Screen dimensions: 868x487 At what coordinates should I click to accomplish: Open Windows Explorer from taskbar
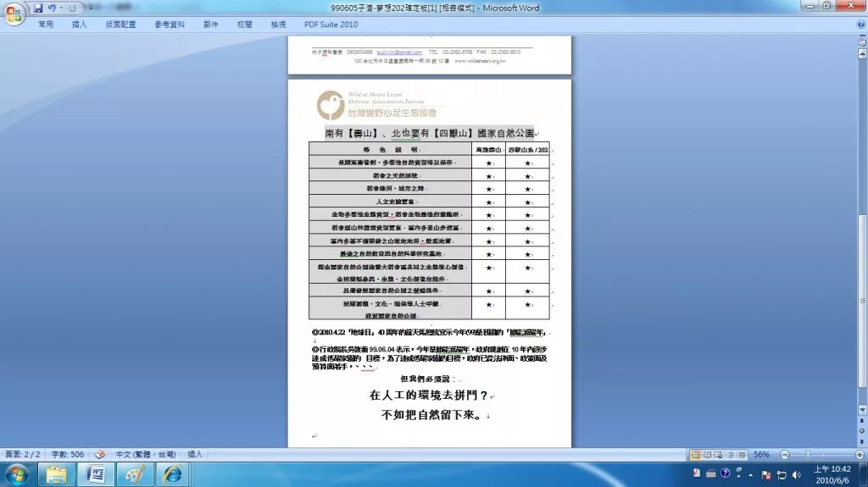pyautogui.click(x=56, y=475)
